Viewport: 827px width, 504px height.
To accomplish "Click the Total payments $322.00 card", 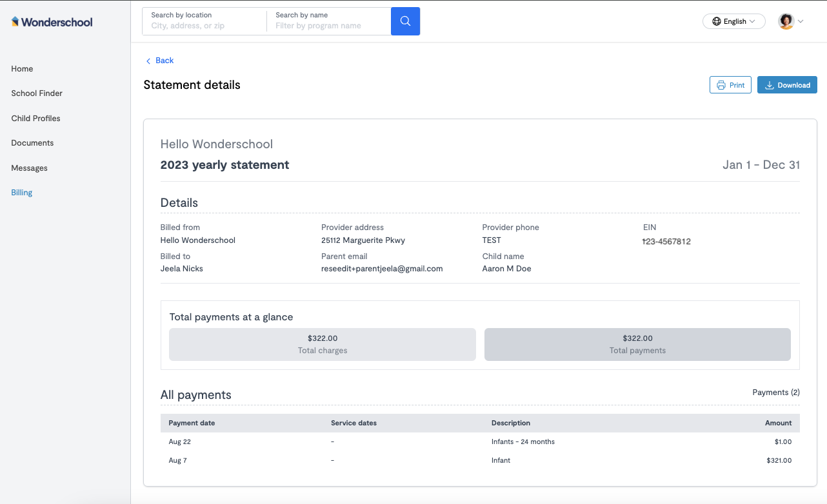I will click(637, 344).
